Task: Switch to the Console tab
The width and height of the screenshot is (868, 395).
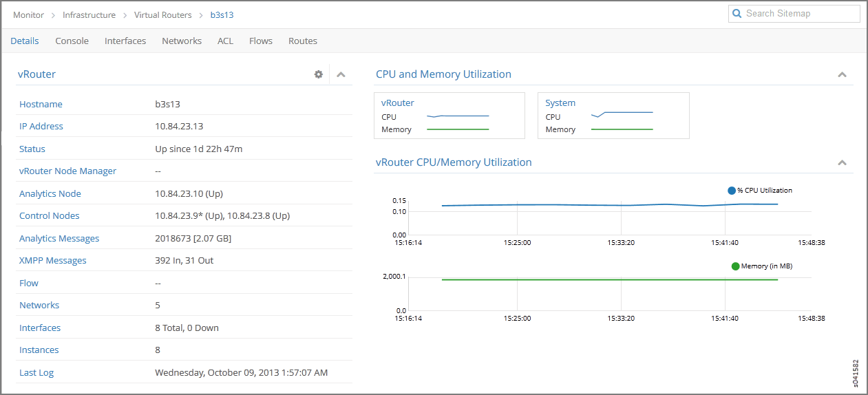Action: click(x=72, y=41)
